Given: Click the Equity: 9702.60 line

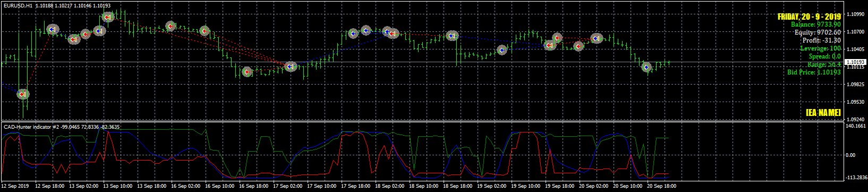Looking at the screenshot, I should tap(818, 32).
